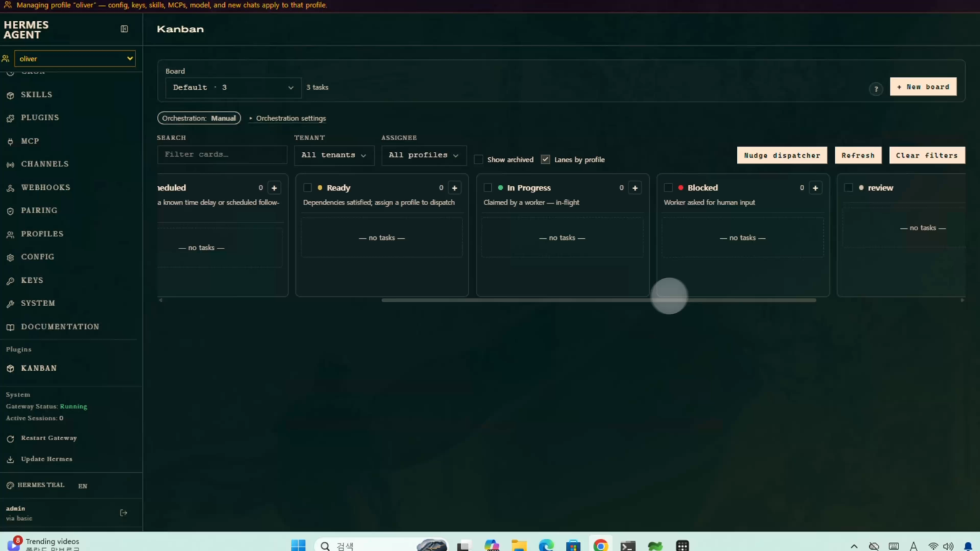Click the Hermes Teal theme icon

[x=10, y=485]
